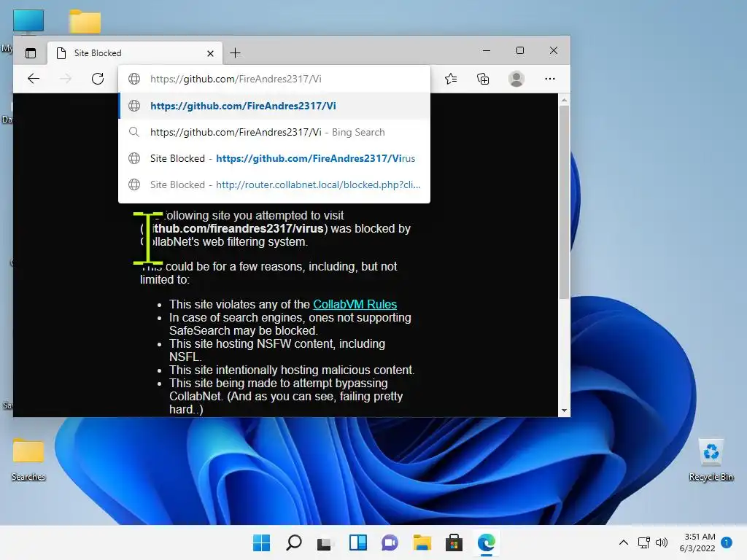Screen dimensions: 747x560
Task: Select the router.collabnet.local blocked.php suggestion
Action: [x=274, y=184]
